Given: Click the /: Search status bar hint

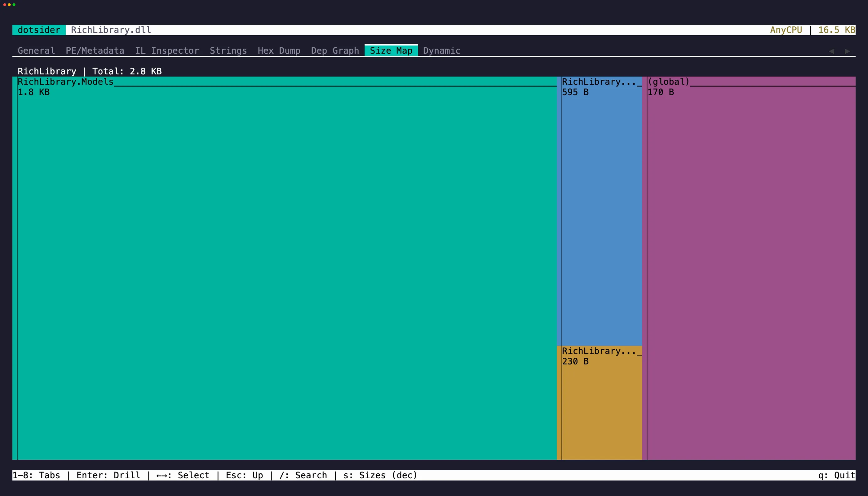Looking at the screenshot, I should (303, 475).
